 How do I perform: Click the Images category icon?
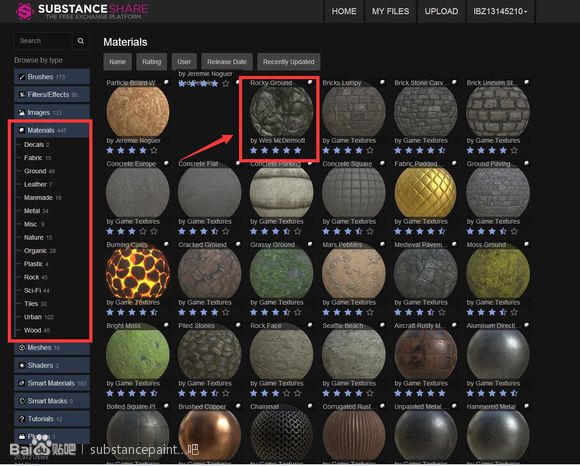[22, 112]
